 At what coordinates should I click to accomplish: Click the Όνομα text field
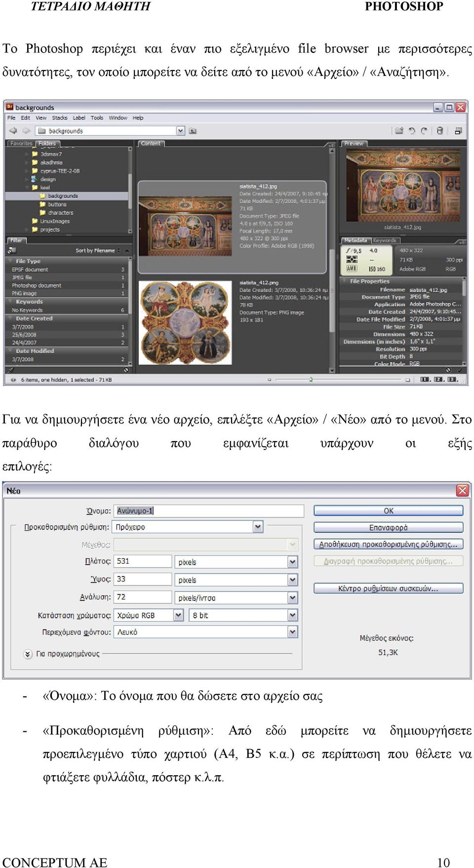[x=209, y=511]
